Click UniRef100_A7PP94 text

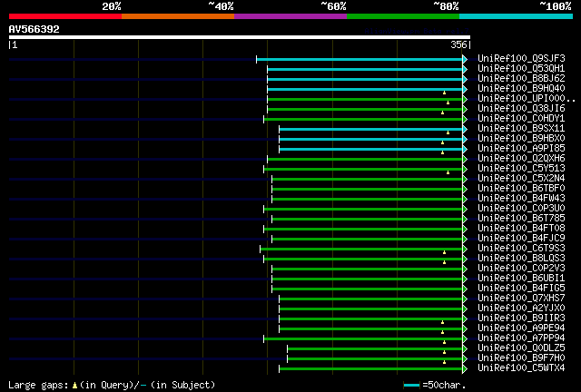521,338
